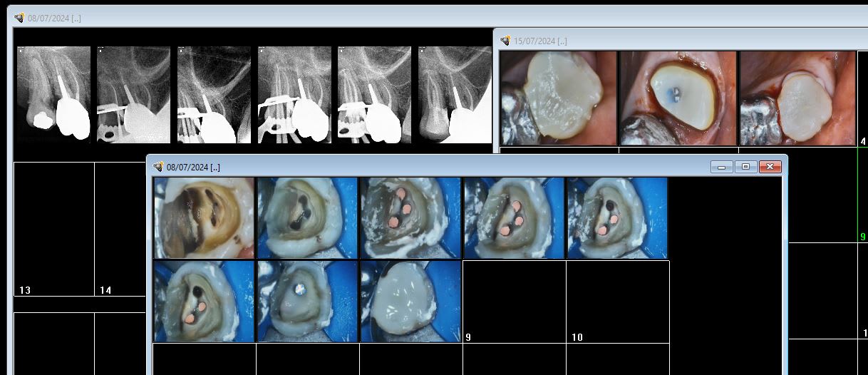Screen dimensions: 868x375
Task: Select empty image slot number 9
Action: click(x=514, y=299)
